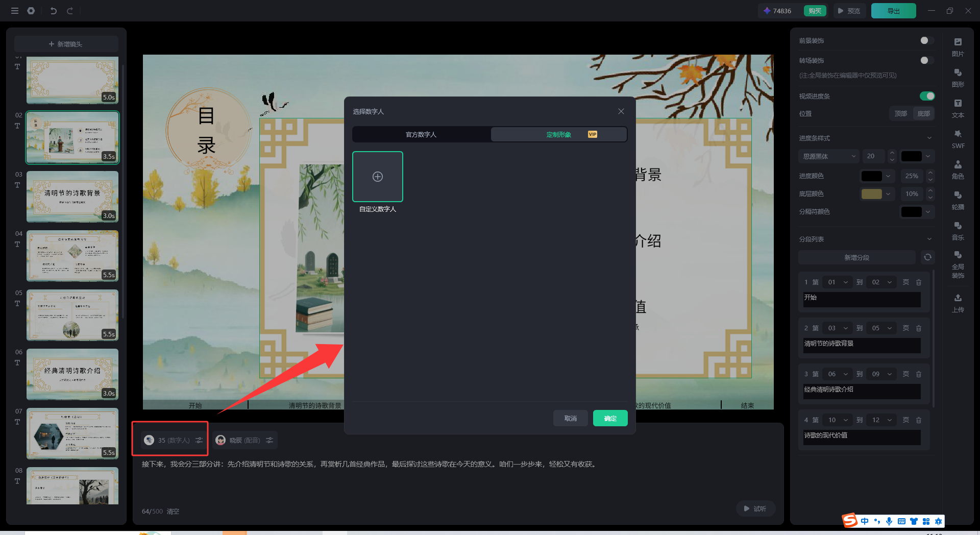Open the 底层颜色 color swatch

click(x=871, y=194)
